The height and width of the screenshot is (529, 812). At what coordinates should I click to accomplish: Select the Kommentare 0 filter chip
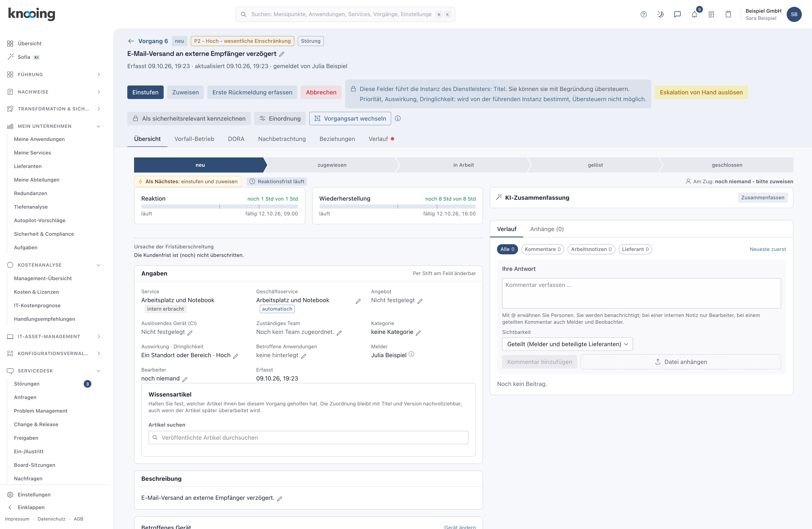pos(542,249)
